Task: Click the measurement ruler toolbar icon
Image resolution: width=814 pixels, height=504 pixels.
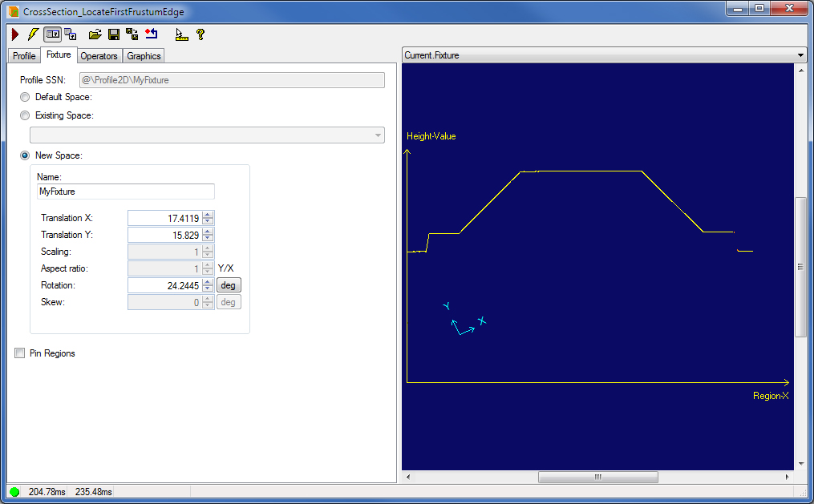Action: pos(180,34)
